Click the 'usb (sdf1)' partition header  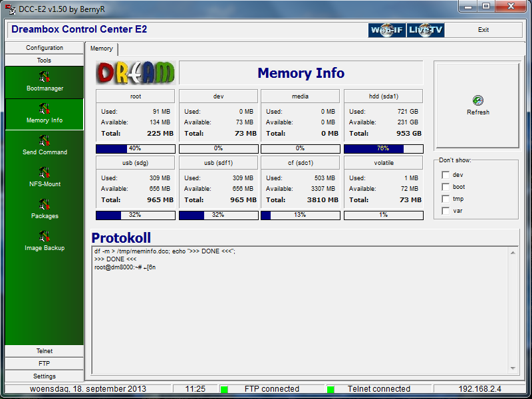tap(219, 163)
